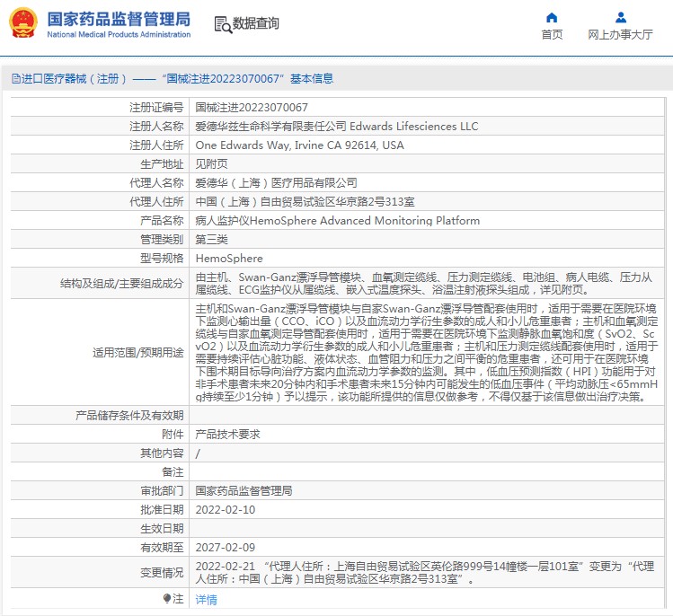Click the slash value beside 其他内容
The height and width of the screenshot is (616, 673).
pyautogui.click(x=198, y=453)
